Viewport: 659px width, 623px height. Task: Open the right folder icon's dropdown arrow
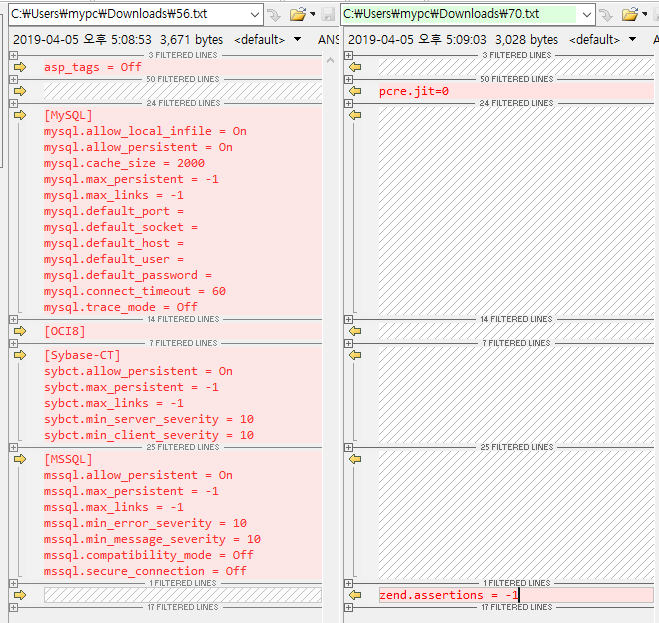[644, 14]
